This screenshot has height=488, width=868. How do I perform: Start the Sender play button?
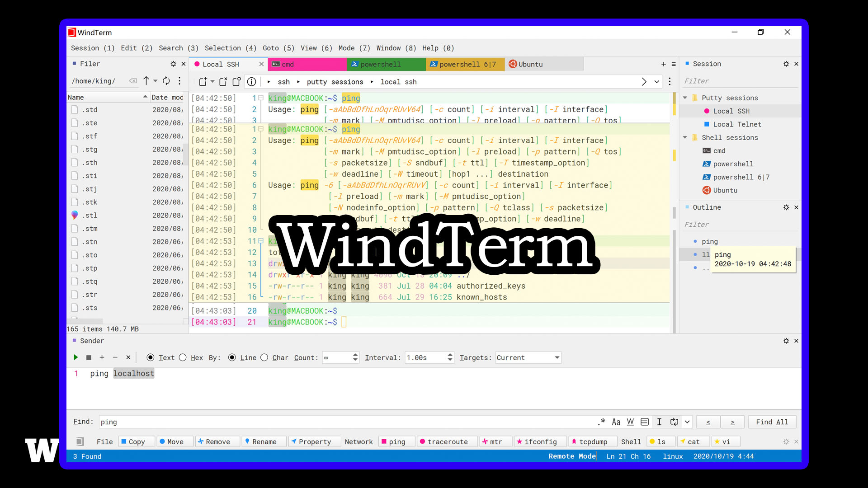(x=75, y=357)
